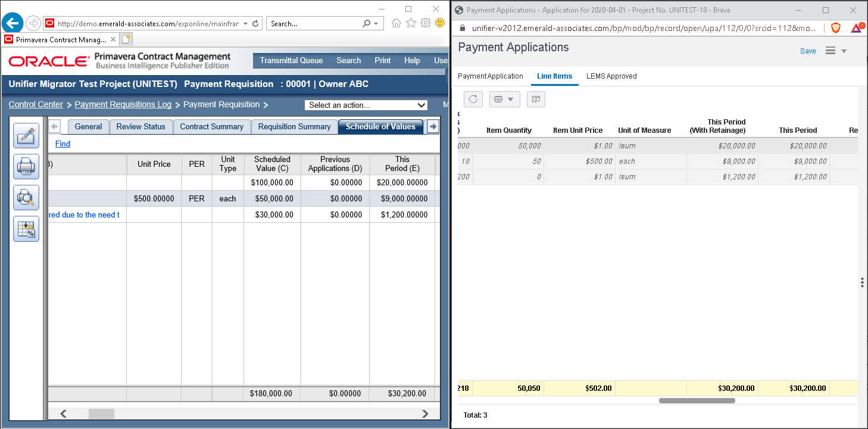Open the Payment Requisitions Log breadcrumb link

click(123, 104)
